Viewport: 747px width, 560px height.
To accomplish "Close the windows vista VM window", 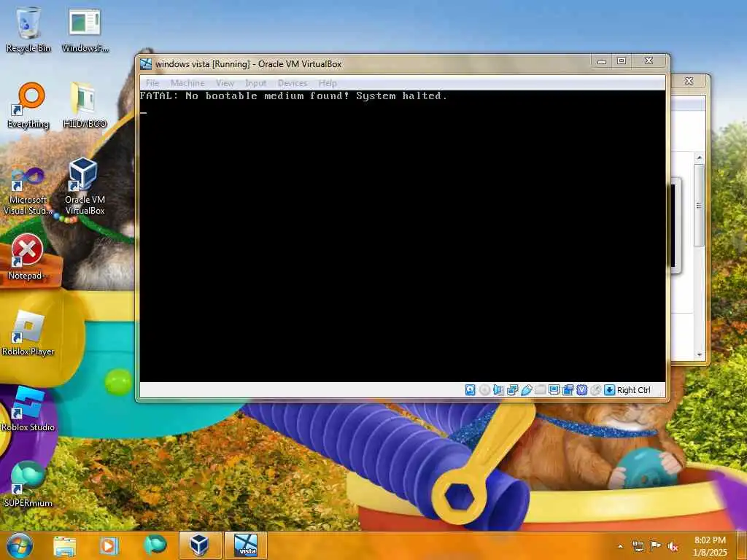I will [649, 61].
